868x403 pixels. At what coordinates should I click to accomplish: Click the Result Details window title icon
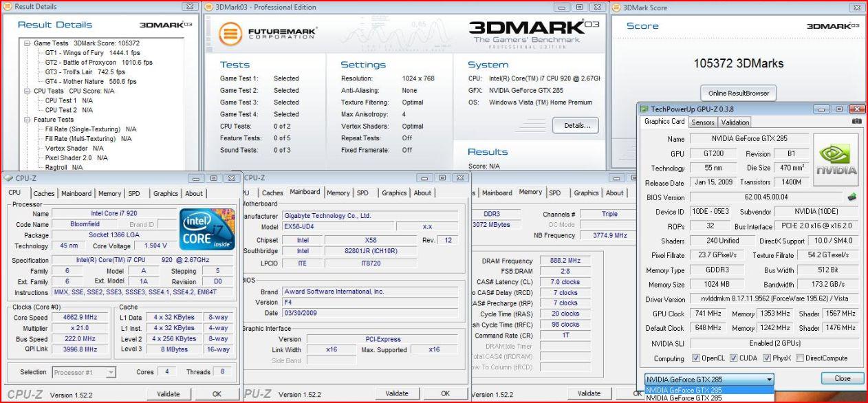click(x=8, y=7)
